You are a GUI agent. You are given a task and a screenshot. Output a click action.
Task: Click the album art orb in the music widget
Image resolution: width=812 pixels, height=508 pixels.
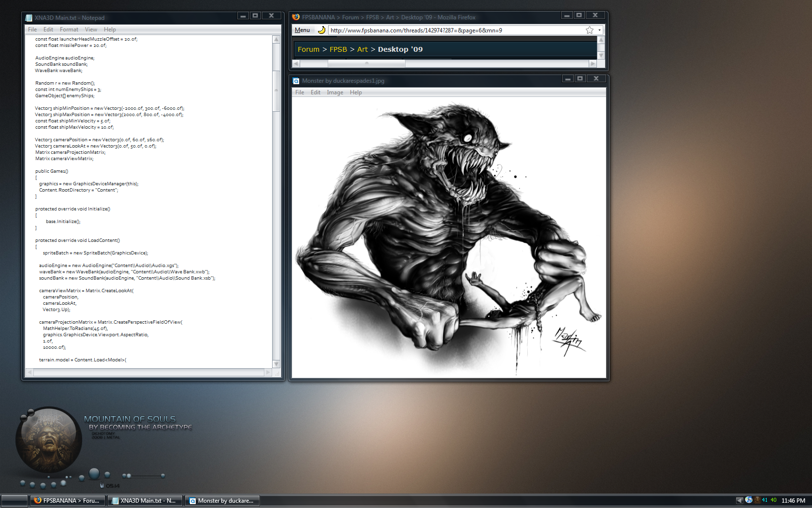(48, 439)
